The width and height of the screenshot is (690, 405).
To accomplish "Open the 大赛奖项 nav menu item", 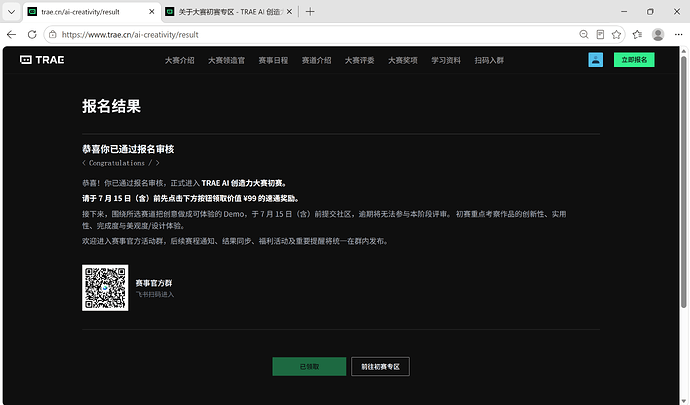I will pyautogui.click(x=403, y=60).
